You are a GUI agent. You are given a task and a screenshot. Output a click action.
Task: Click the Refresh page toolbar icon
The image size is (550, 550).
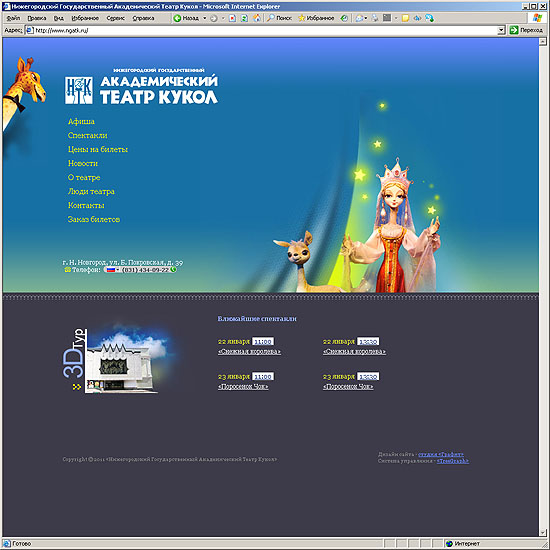click(244, 18)
